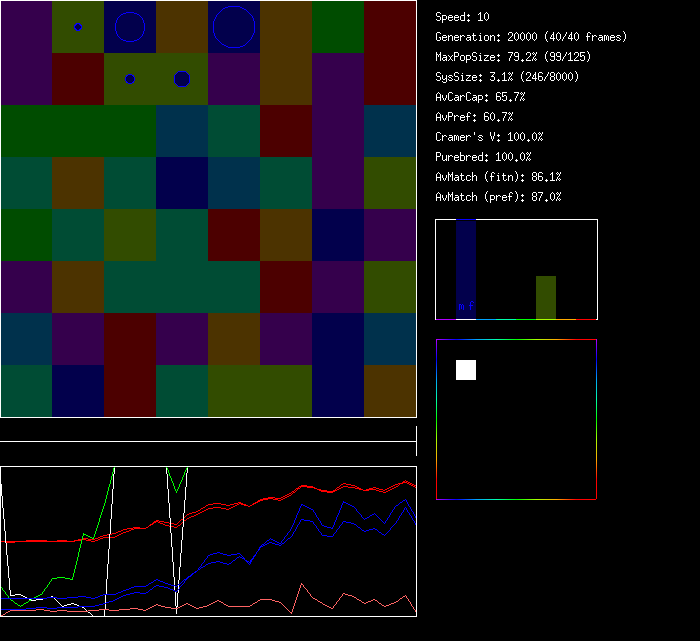Select the MaxPopSize: 79.2% statistic
This screenshot has width=700, height=641.
(x=504, y=57)
